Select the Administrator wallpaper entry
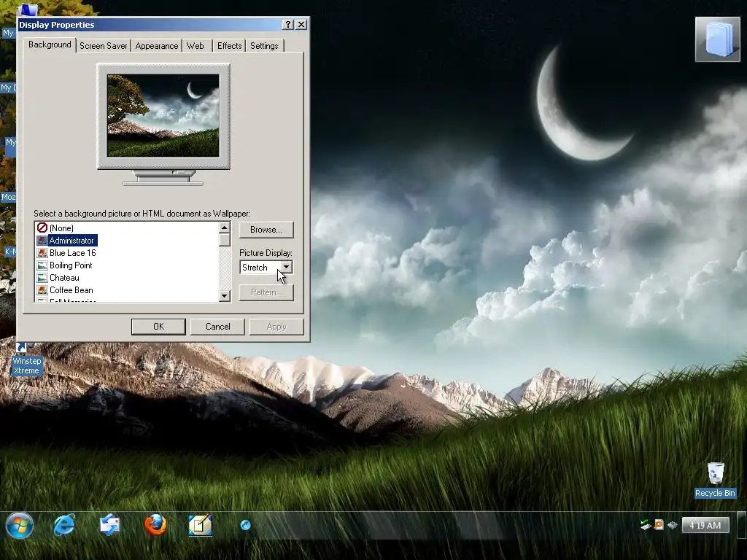The image size is (747, 560). click(x=71, y=241)
